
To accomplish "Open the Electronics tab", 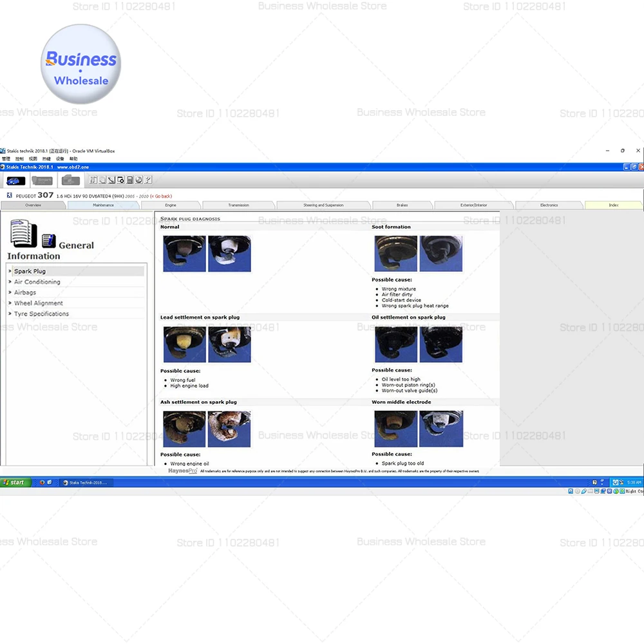I will (x=549, y=205).
